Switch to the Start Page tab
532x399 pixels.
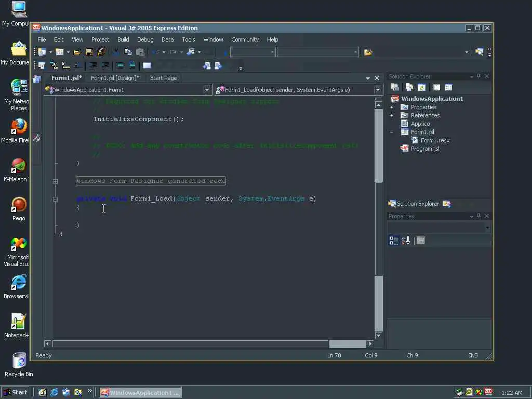click(x=164, y=78)
